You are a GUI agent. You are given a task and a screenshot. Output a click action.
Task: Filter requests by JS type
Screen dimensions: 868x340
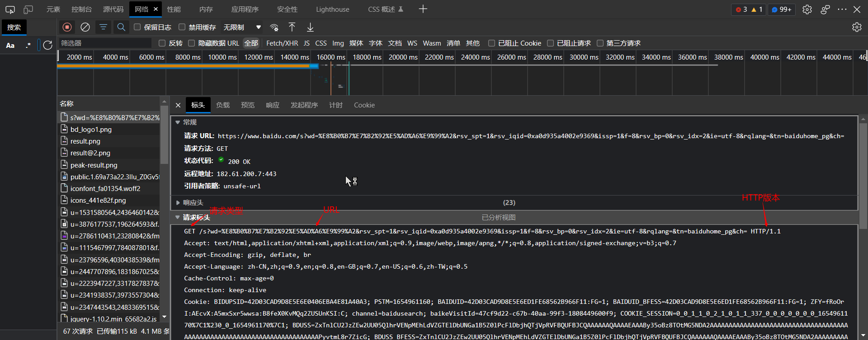click(307, 43)
